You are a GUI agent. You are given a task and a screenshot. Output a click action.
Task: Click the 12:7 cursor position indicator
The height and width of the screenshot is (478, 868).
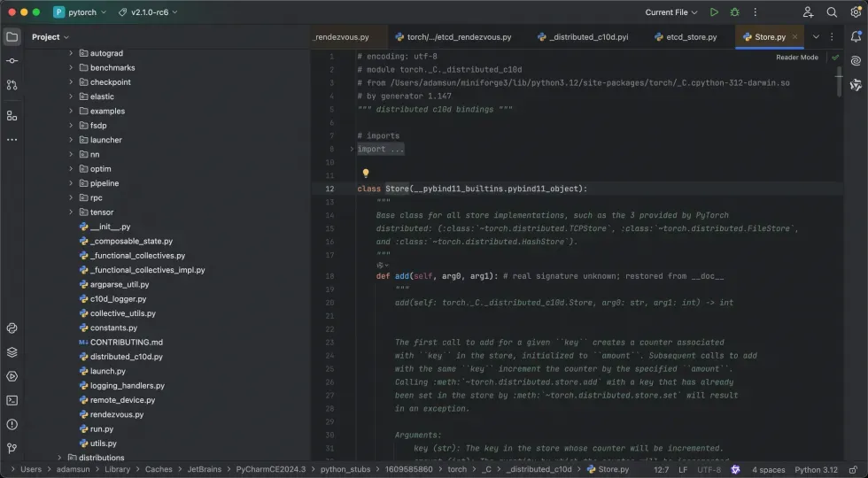coord(661,470)
